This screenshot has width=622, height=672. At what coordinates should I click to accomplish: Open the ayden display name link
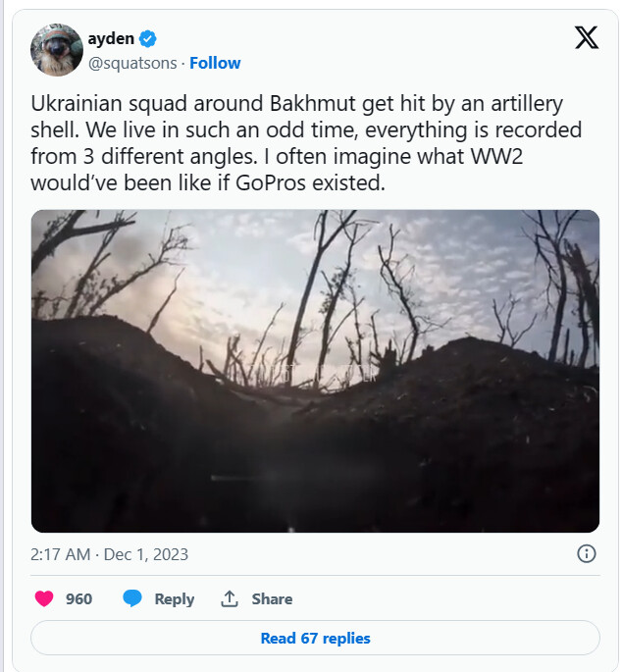click(111, 39)
